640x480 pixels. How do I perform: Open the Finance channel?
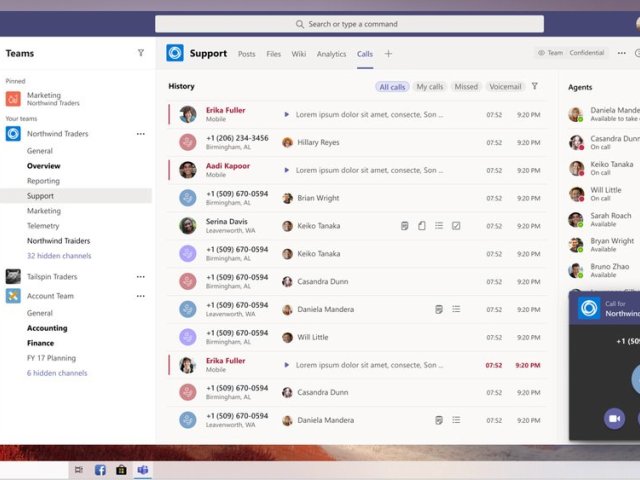pyautogui.click(x=40, y=343)
